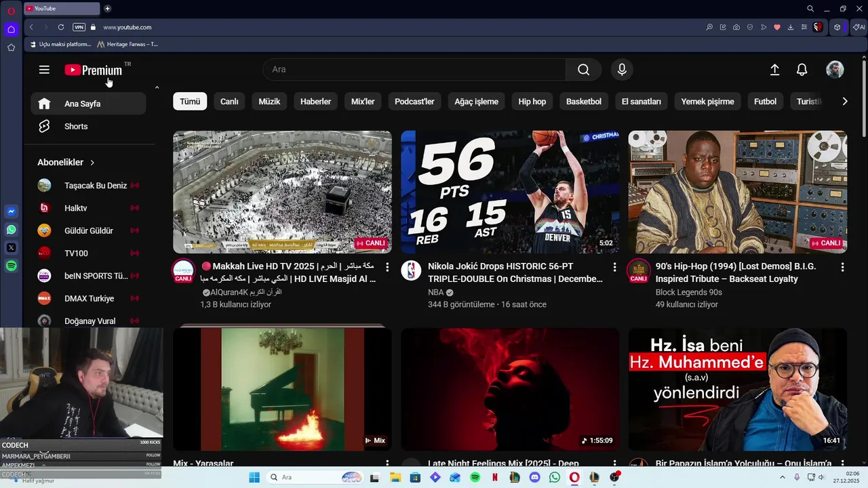This screenshot has width=868, height=488.
Task: Expand Abonelikler section arrow
Action: [92, 163]
